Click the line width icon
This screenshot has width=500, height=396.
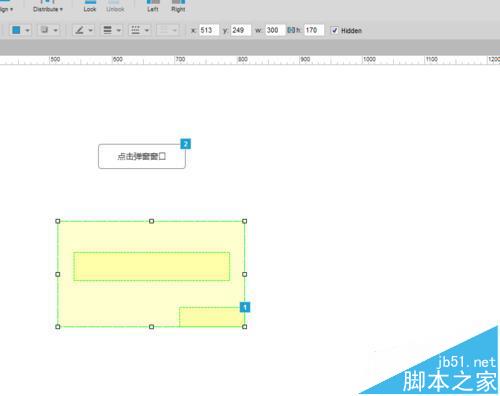(107, 30)
